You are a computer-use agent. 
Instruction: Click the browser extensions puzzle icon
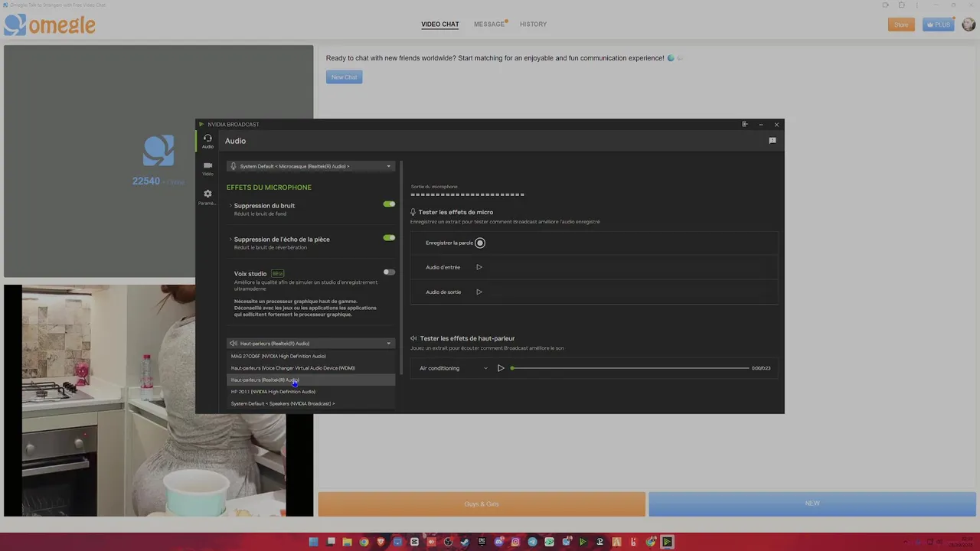tap(902, 5)
